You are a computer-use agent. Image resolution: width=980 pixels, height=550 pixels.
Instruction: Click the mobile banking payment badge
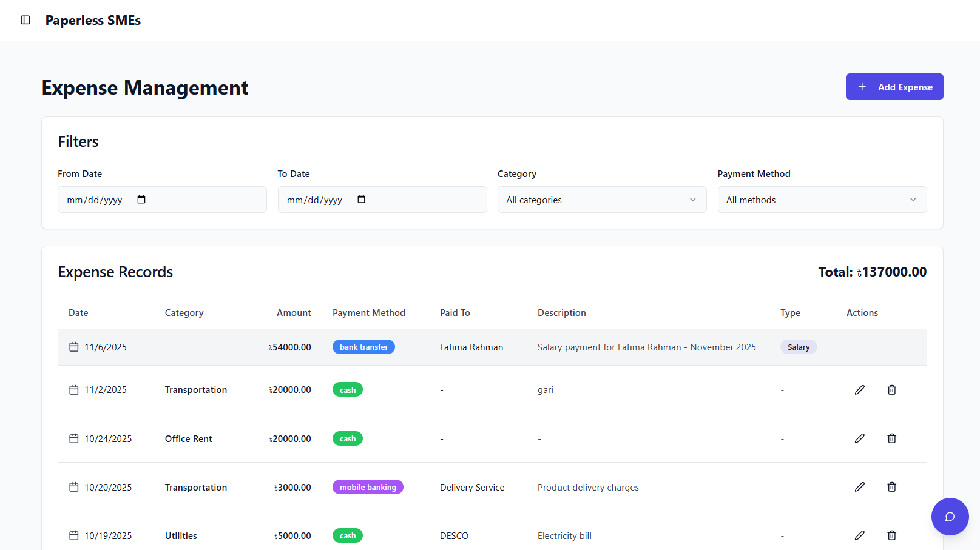pyautogui.click(x=368, y=486)
